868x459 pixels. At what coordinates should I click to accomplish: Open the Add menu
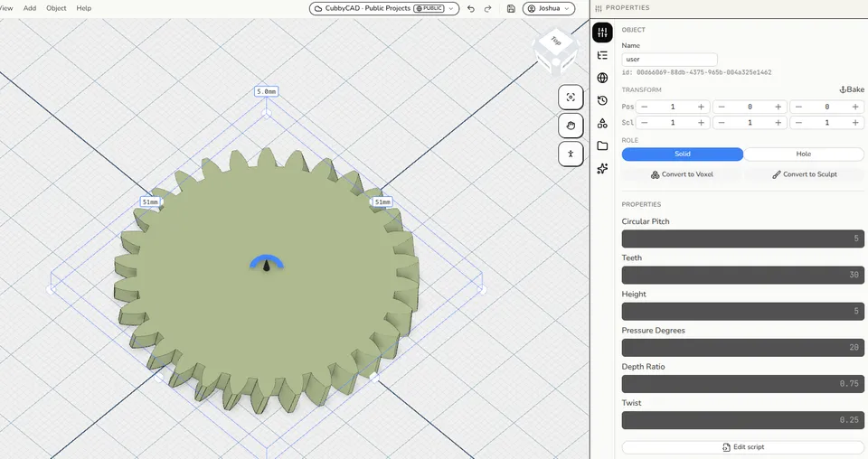pyautogui.click(x=30, y=8)
